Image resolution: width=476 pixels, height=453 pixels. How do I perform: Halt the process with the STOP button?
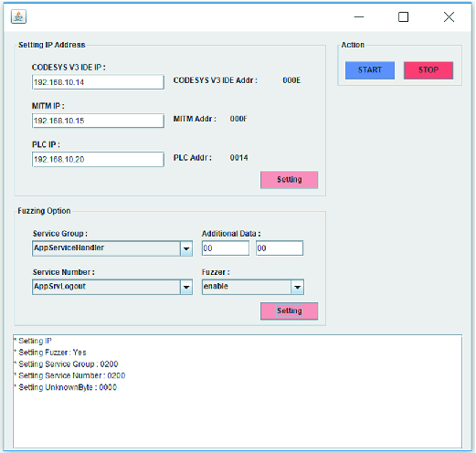coord(428,70)
